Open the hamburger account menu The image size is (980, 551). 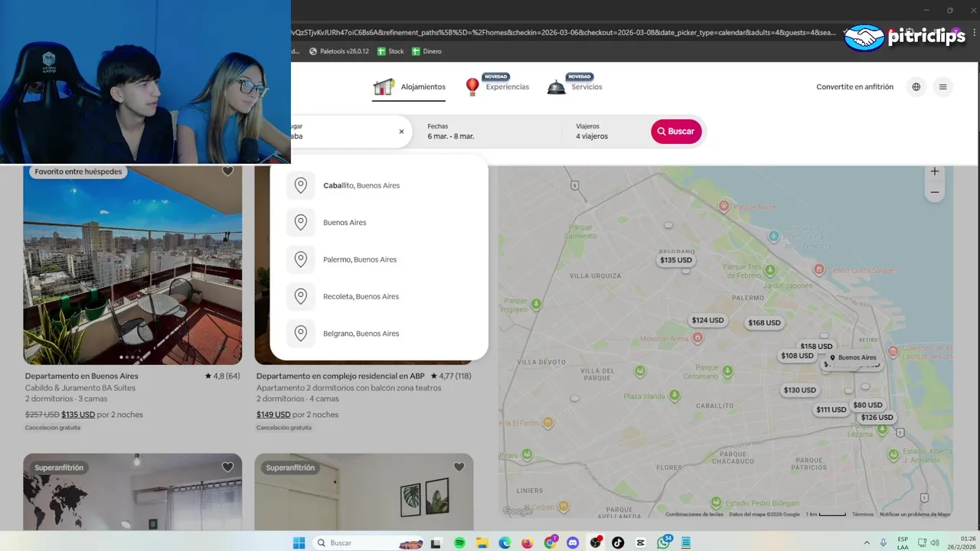pyautogui.click(x=942, y=87)
